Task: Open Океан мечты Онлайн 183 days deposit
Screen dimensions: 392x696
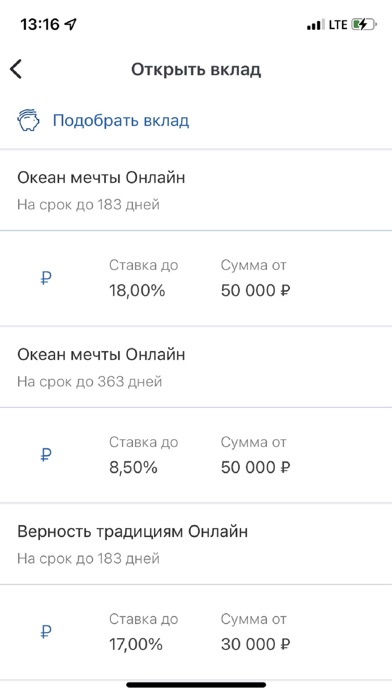Action: click(196, 190)
